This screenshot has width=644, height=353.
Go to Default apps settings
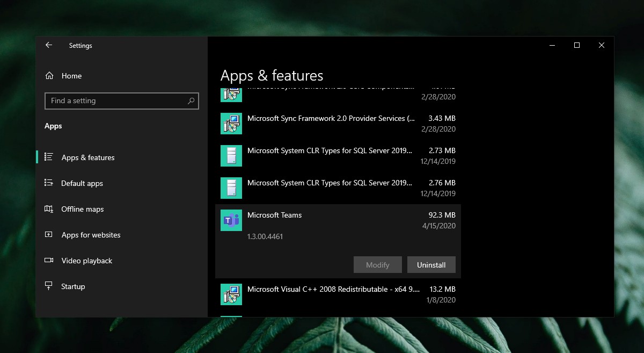click(82, 183)
